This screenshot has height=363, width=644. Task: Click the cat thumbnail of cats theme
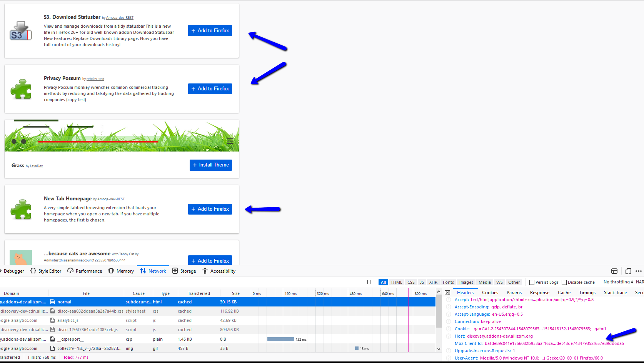(21, 257)
